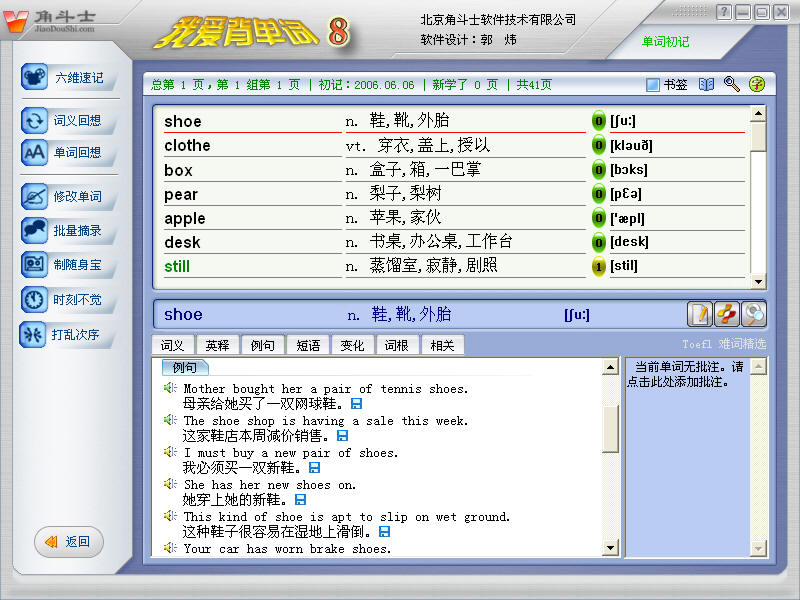Play audio for This kind of shoe sentence
The height and width of the screenshot is (600, 800).
pos(170,516)
